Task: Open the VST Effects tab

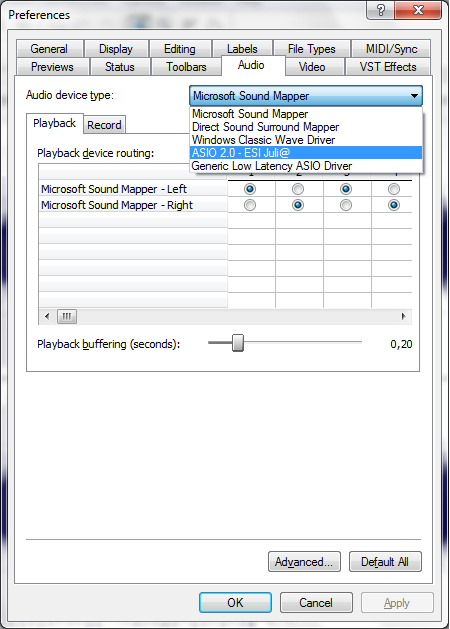Action: 387,67
